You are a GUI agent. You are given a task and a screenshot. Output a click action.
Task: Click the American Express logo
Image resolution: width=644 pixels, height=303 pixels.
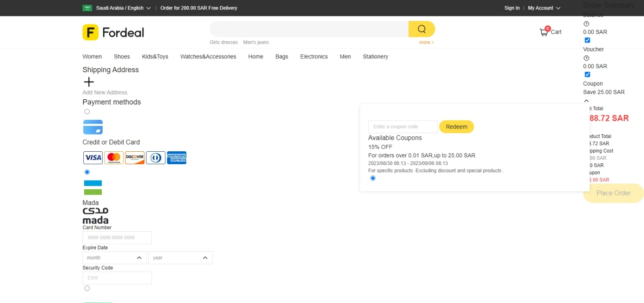pyautogui.click(x=176, y=158)
